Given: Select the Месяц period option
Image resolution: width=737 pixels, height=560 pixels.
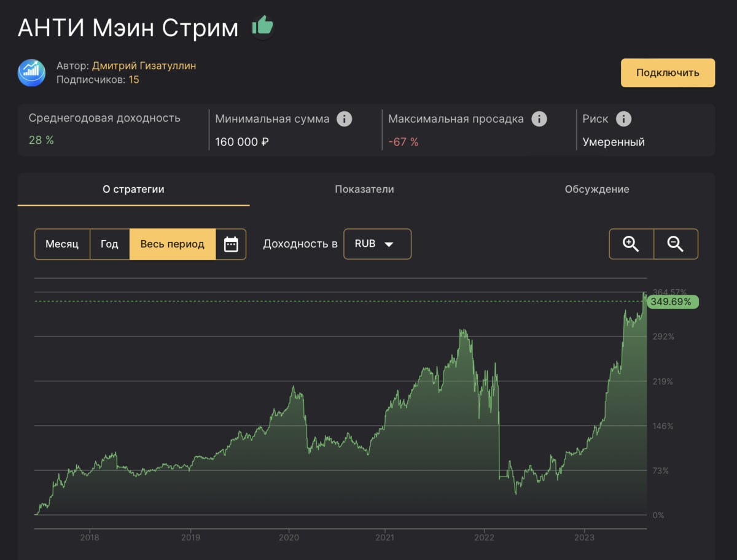Looking at the screenshot, I should click(x=62, y=244).
